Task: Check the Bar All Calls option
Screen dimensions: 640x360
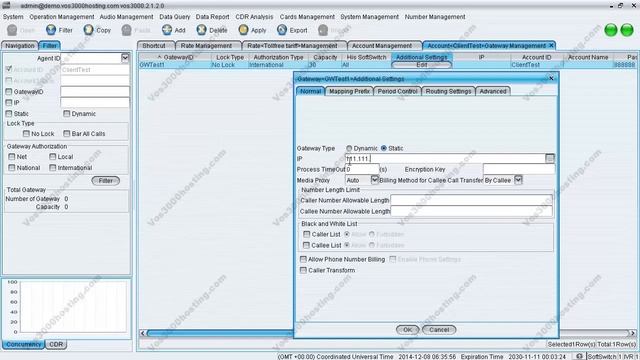Action: (x=67, y=133)
